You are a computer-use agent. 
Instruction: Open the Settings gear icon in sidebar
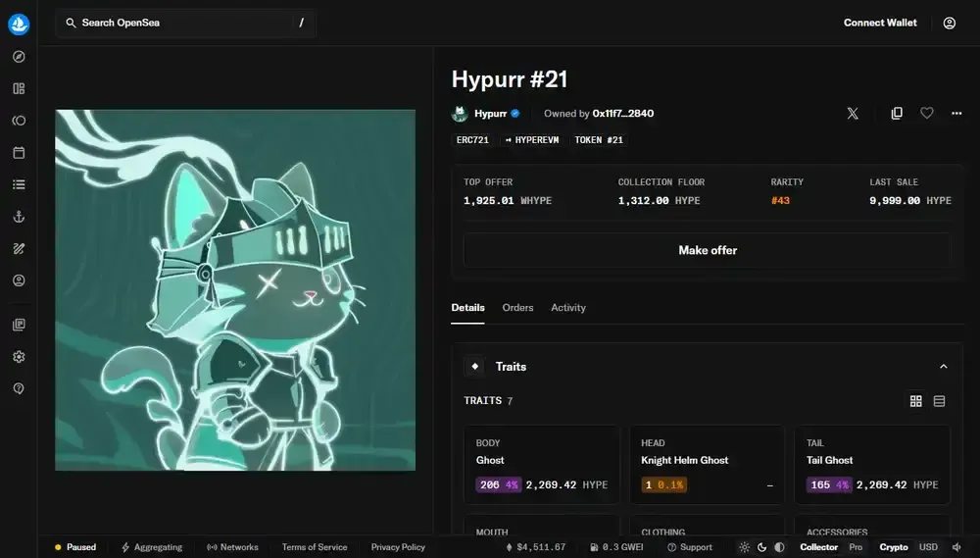point(19,357)
